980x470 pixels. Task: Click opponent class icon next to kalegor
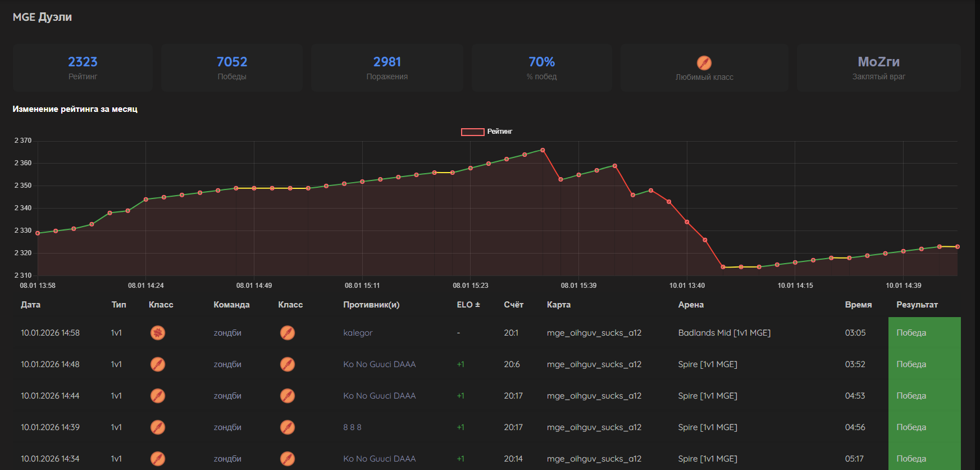[287, 333]
